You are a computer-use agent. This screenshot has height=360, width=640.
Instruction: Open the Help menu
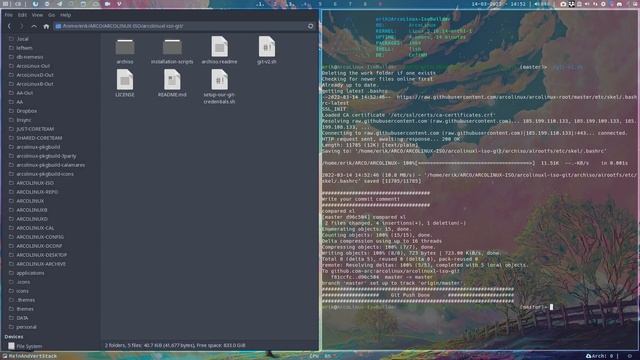point(66,15)
